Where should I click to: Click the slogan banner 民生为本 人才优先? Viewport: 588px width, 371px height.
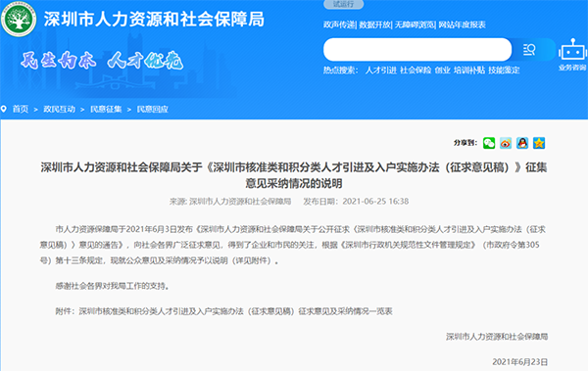102,61
